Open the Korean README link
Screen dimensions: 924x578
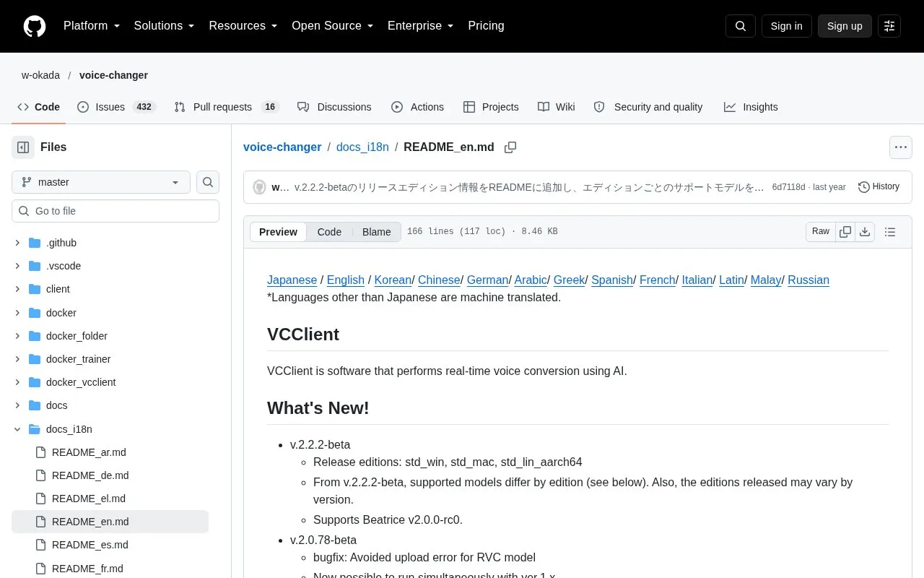pos(393,280)
